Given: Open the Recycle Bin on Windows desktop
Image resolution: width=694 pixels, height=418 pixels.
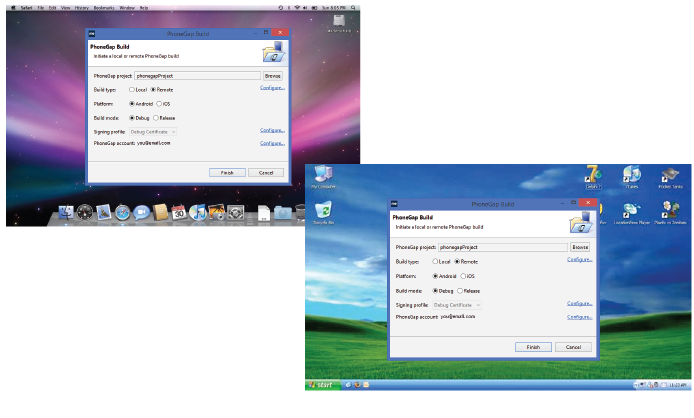Looking at the screenshot, I should (323, 210).
